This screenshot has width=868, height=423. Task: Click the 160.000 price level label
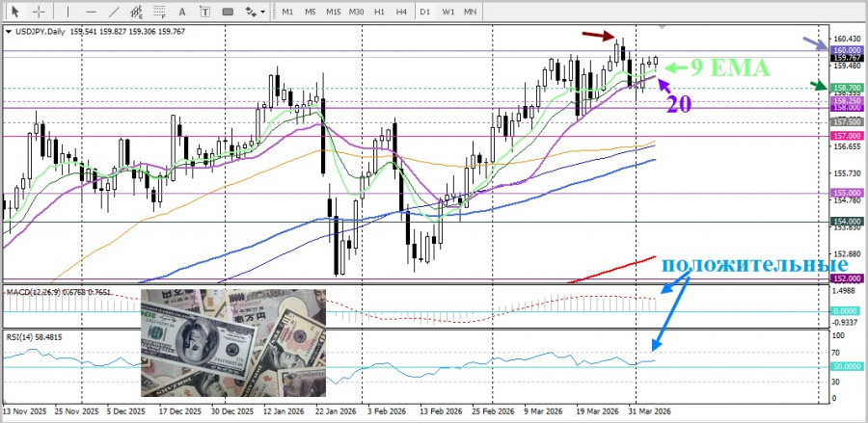tap(846, 50)
